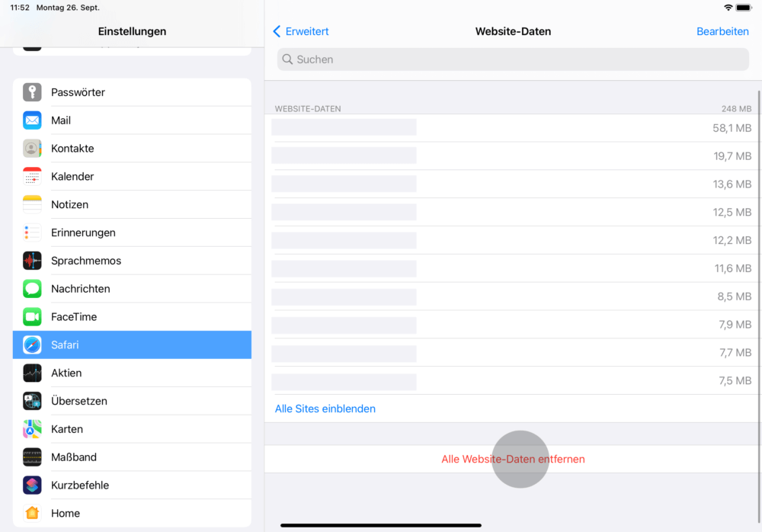Viewport: 762px width, 532px height.
Task: Tap the FaceTime camera icon
Action: 32,317
